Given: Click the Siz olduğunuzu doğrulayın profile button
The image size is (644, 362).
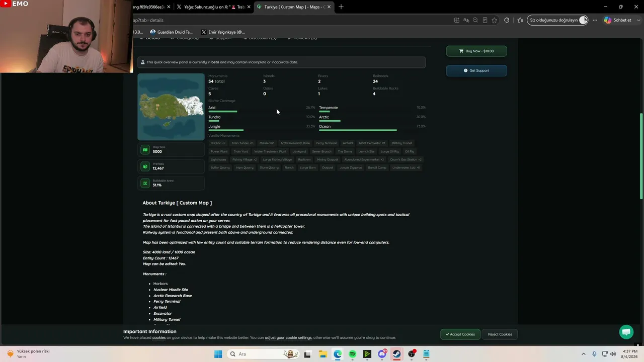Looking at the screenshot, I should click(558, 20).
